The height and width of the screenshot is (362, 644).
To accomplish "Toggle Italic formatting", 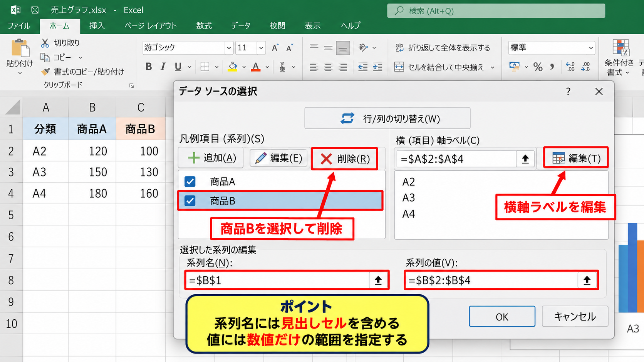I will click(163, 67).
